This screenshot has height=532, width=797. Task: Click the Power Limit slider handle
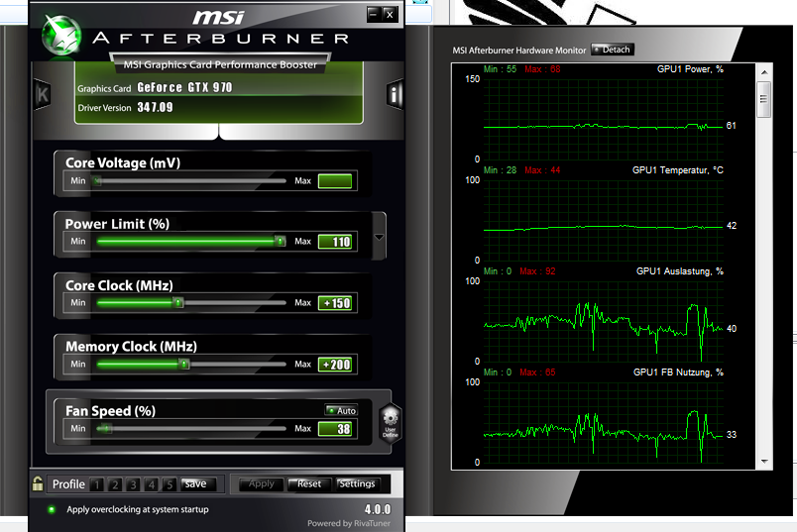pos(281,241)
